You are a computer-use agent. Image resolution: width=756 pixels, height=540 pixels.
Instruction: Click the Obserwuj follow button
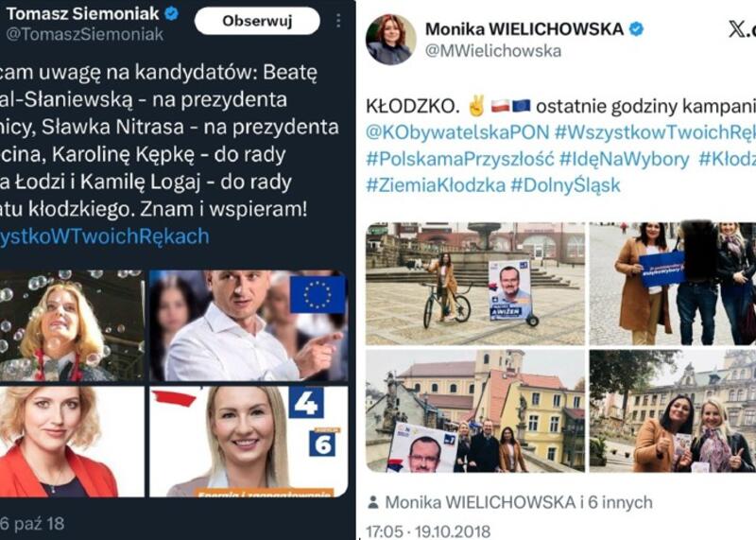coord(257,21)
